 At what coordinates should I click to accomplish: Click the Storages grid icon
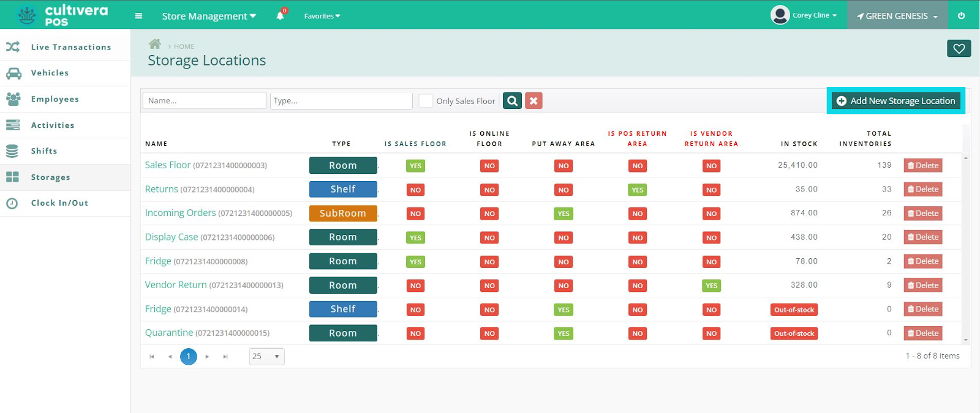12,177
